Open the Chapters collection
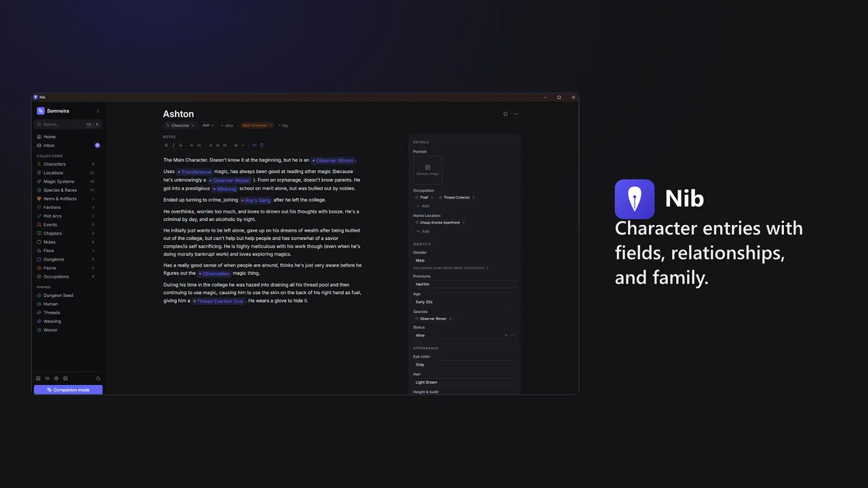 [68, 233]
